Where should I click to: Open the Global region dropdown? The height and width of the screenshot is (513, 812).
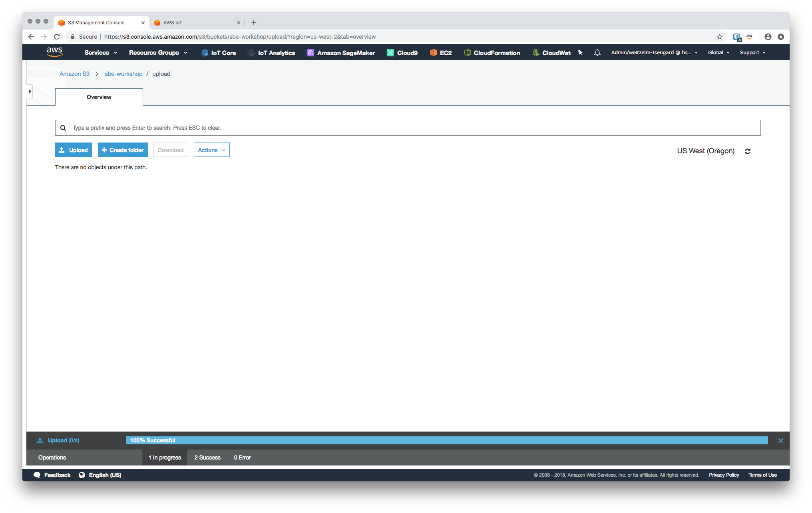click(x=719, y=53)
